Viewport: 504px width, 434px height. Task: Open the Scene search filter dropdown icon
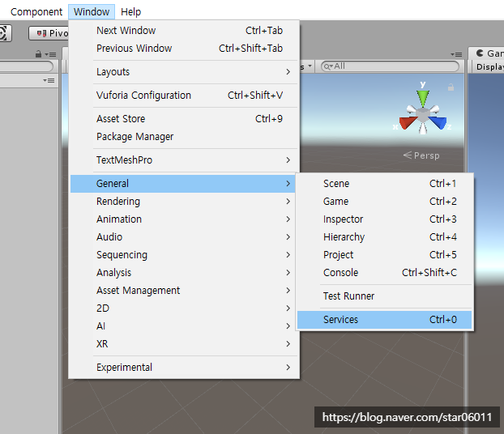[328, 66]
